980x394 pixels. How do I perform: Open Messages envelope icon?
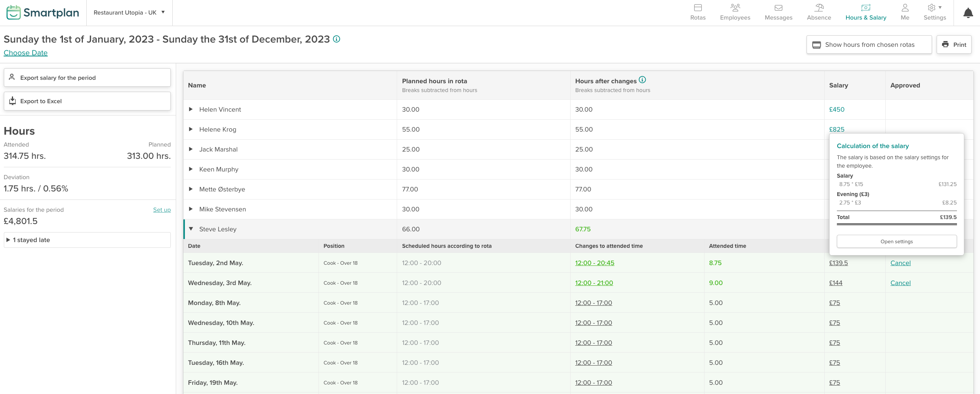click(778, 8)
